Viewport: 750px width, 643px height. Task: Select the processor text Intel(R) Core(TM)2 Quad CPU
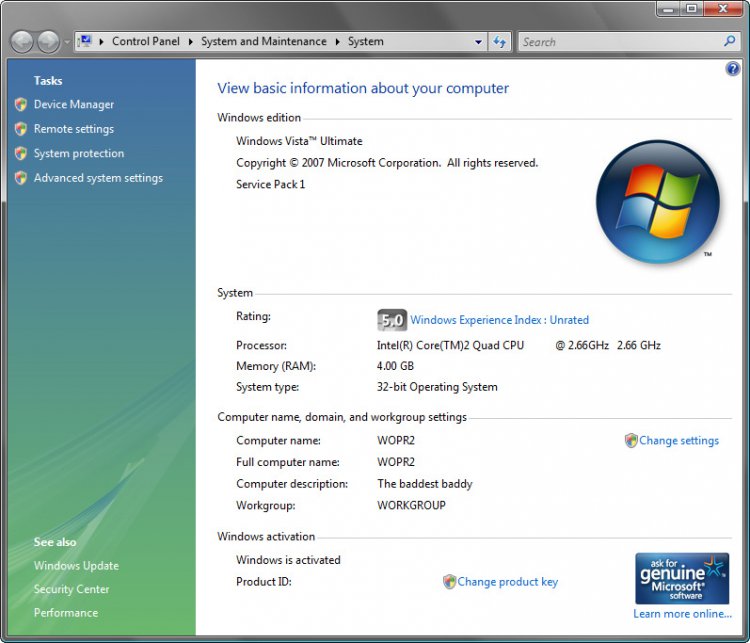pos(451,345)
